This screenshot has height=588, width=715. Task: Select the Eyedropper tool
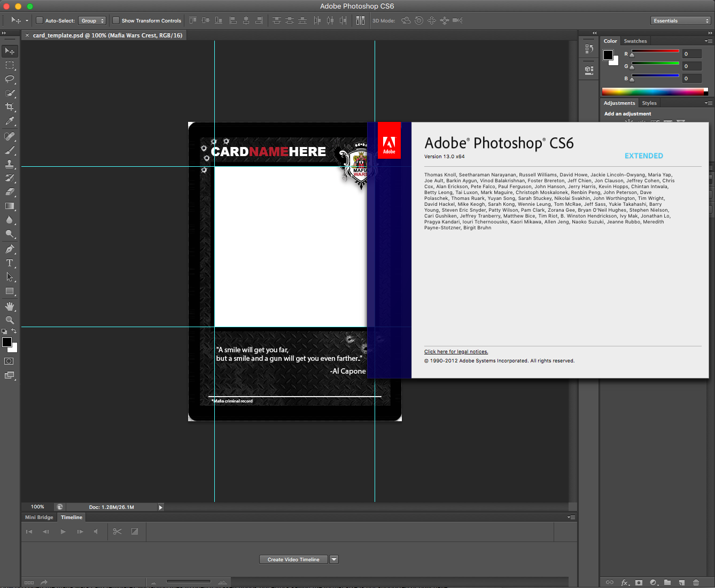click(x=10, y=121)
